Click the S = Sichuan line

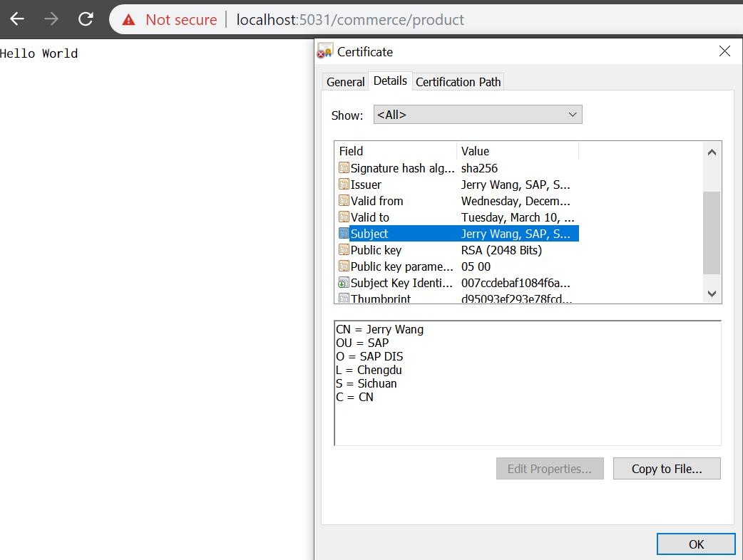367,383
